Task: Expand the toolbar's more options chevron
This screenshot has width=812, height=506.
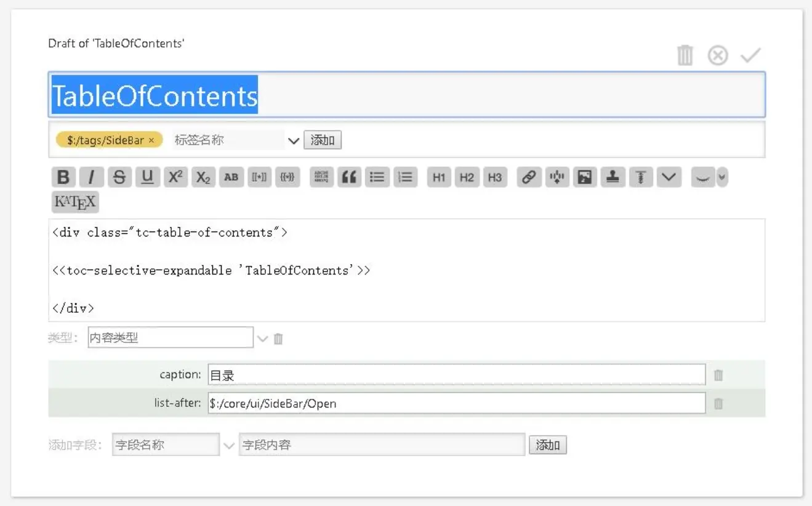Action: tap(669, 177)
